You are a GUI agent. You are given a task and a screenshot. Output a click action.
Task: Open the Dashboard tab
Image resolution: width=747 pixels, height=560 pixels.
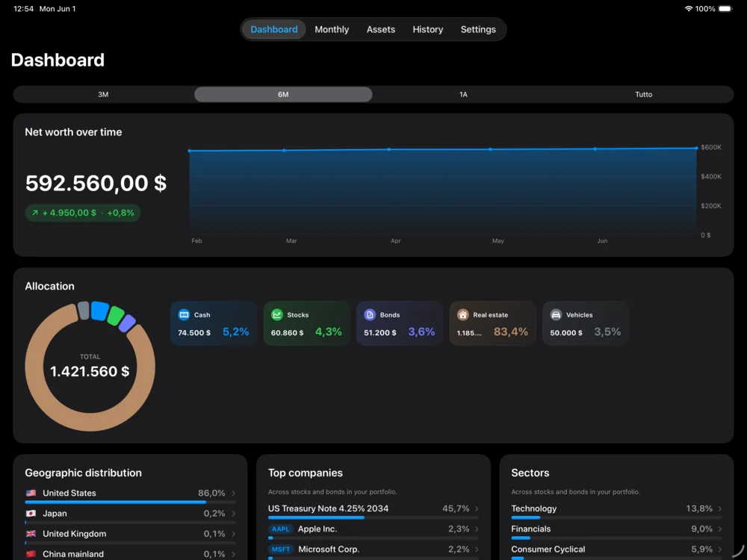(274, 30)
